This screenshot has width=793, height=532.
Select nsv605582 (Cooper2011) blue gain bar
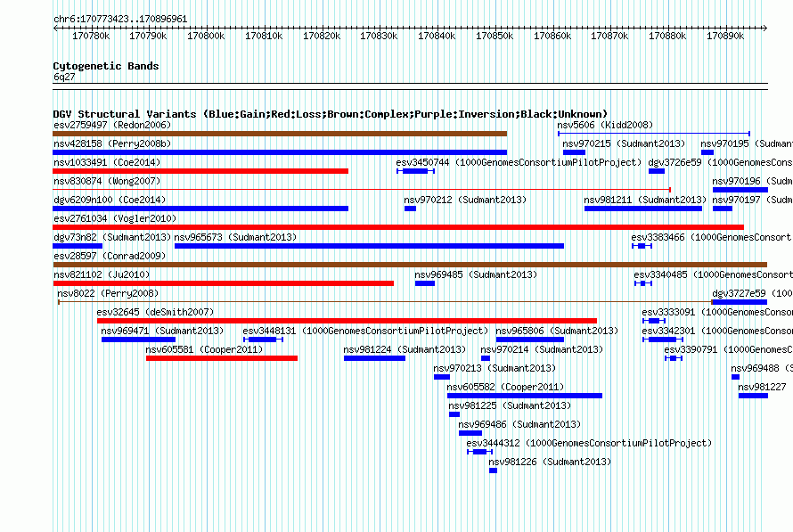click(x=525, y=396)
